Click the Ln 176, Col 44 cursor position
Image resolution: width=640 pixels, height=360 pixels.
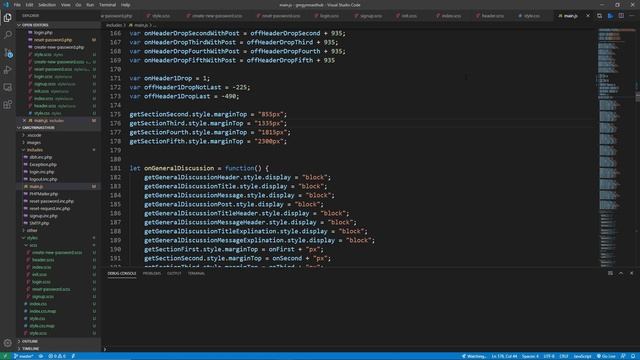click(x=504, y=356)
